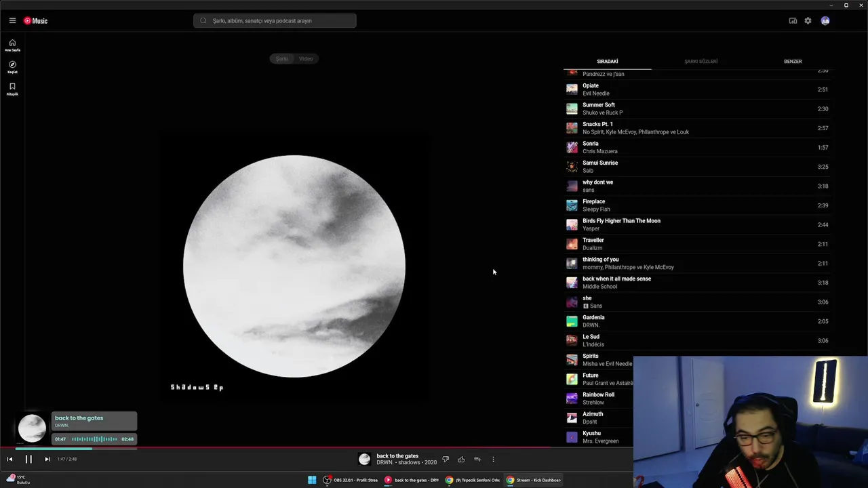Play Kyushu by Mrs. Evergreen

[599, 437]
